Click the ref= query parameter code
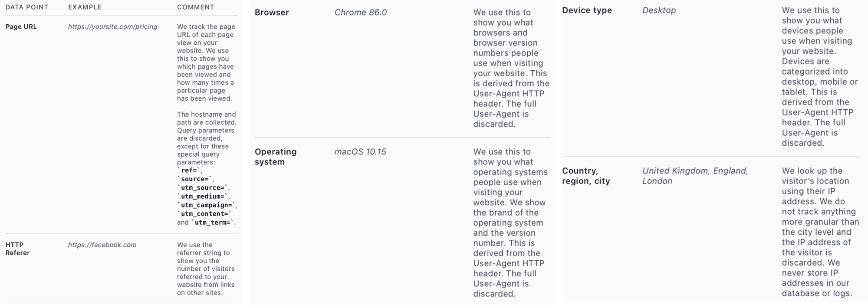 (x=189, y=171)
